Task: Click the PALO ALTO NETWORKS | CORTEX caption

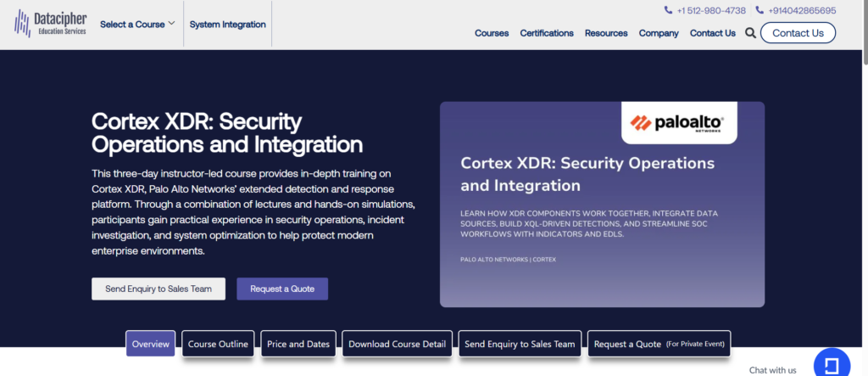Action: [509, 260]
